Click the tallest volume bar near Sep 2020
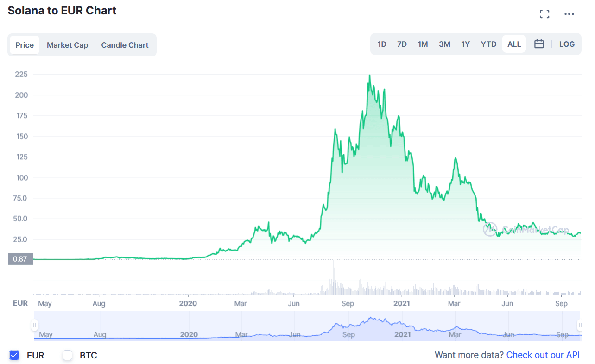Image resolution: width=595 pixels, height=364 pixels. [333, 277]
